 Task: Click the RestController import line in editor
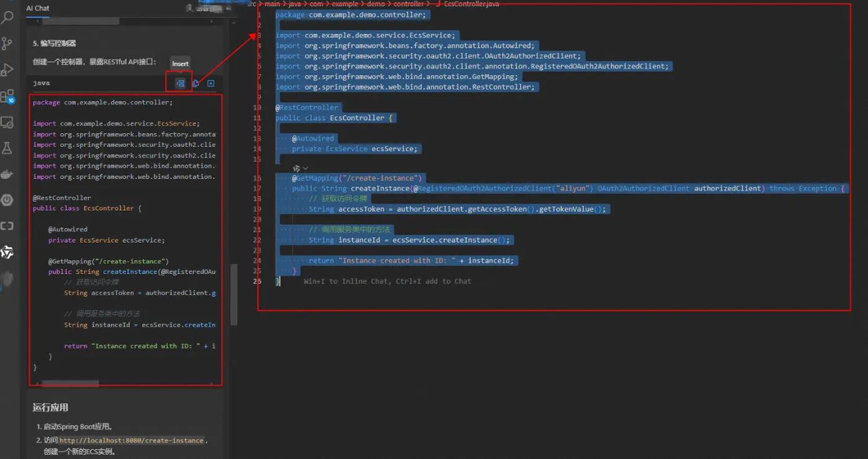pyautogui.click(x=405, y=87)
